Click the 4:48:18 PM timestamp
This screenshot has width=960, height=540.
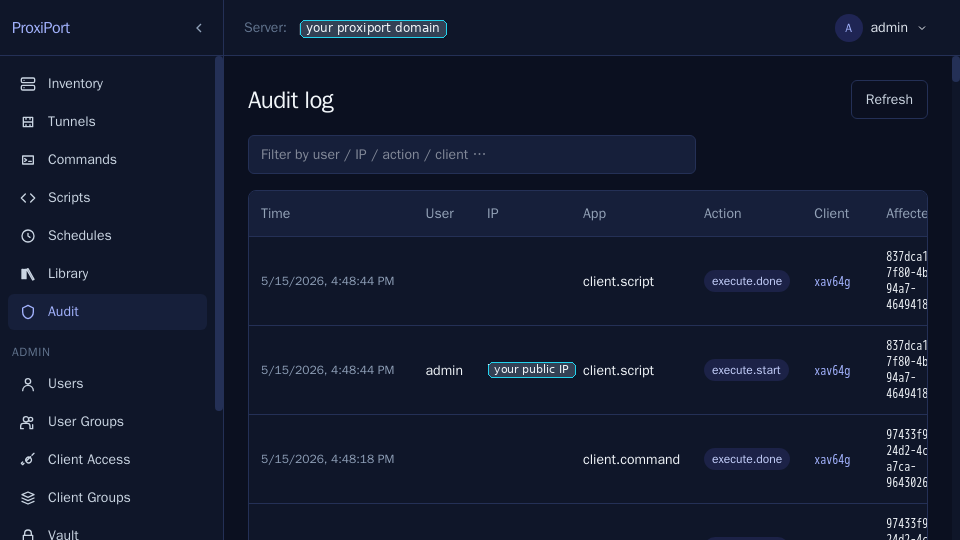point(328,459)
